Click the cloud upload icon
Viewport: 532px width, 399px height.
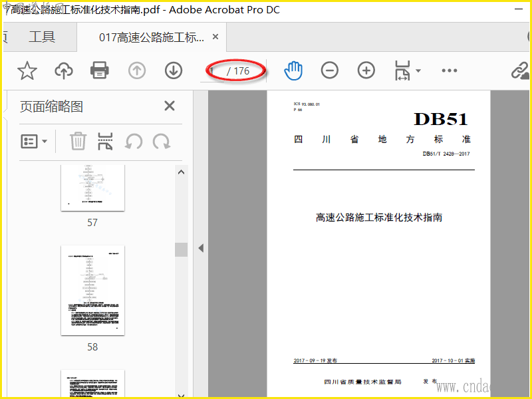(64, 70)
